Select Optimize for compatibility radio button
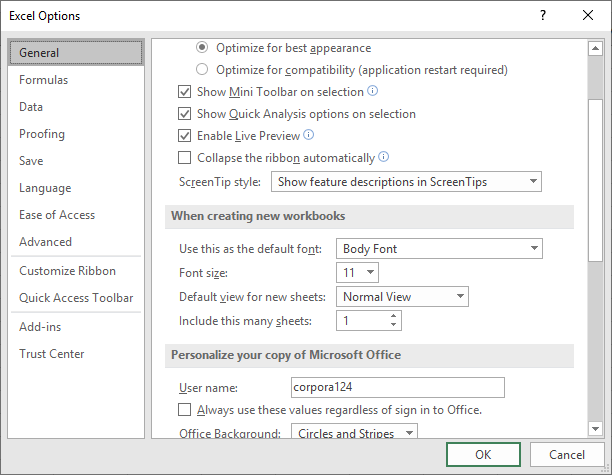Viewport: 612px width, 475px height. tap(202, 69)
